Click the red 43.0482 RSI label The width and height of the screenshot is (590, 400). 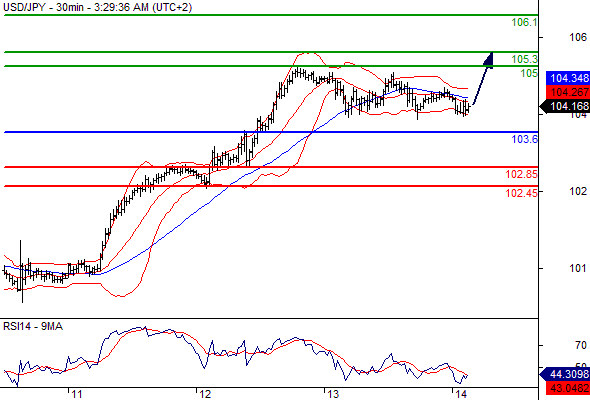pyautogui.click(x=567, y=388)
